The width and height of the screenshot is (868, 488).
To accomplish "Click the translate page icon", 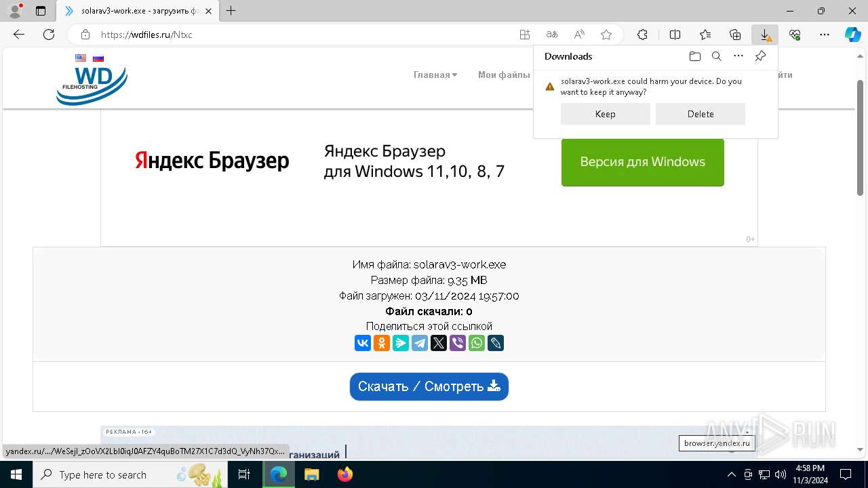I will [552, 35].
